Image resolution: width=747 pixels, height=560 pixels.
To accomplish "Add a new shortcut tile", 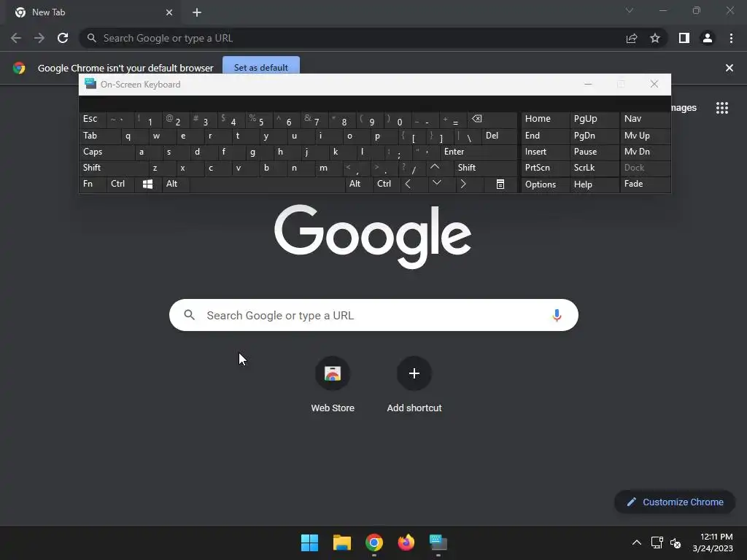I will 414,385.
